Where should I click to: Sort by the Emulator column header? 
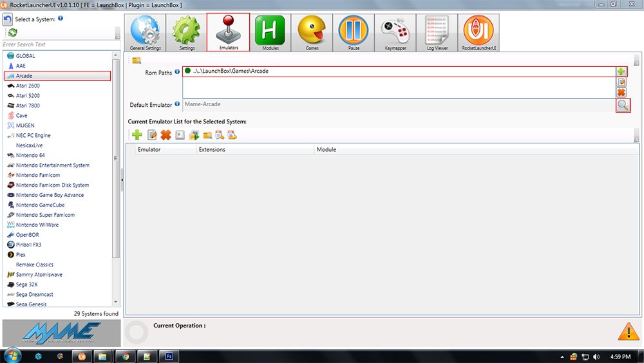coord(166,149)
